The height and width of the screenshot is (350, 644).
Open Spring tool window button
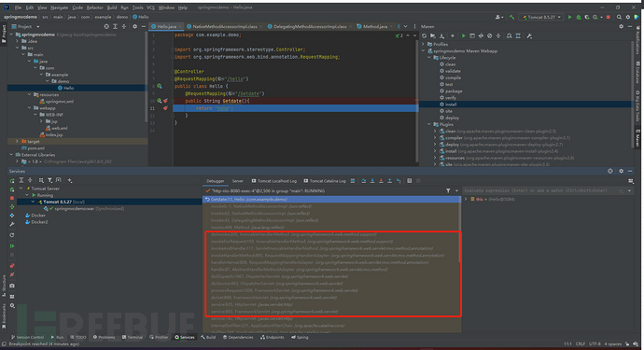pos(300,337)
